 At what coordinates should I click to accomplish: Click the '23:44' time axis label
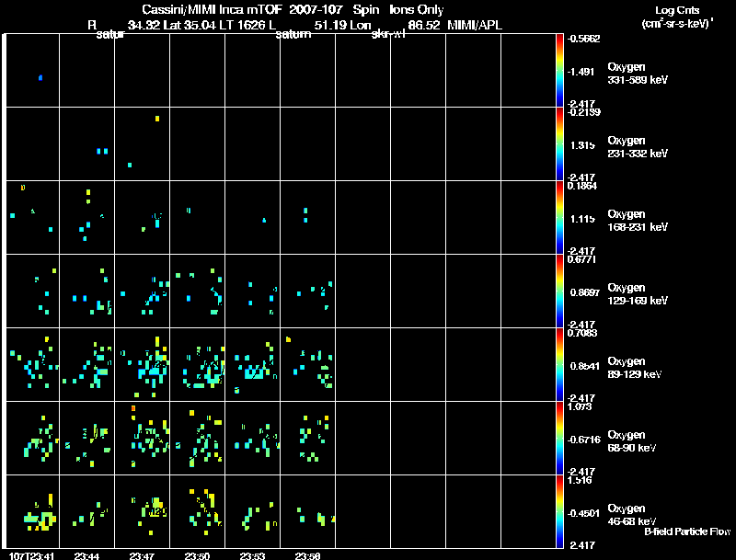[86, 556]
